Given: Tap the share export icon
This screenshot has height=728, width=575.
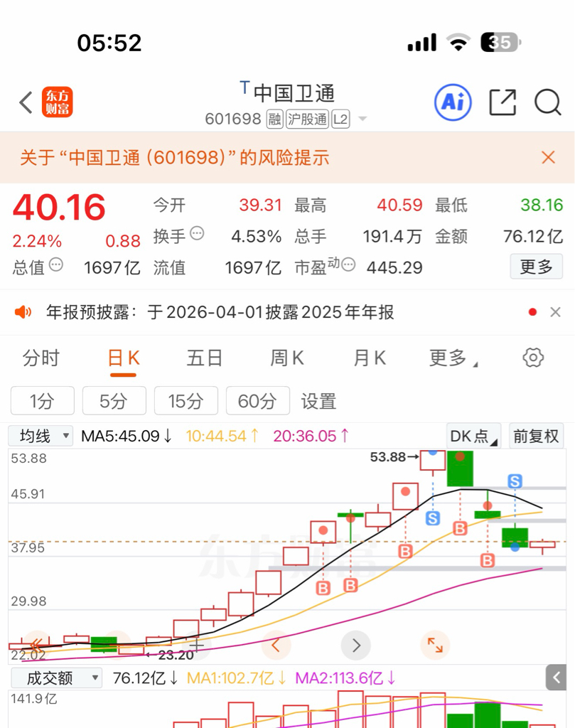Looking at the screenshot, I should 503,102.
